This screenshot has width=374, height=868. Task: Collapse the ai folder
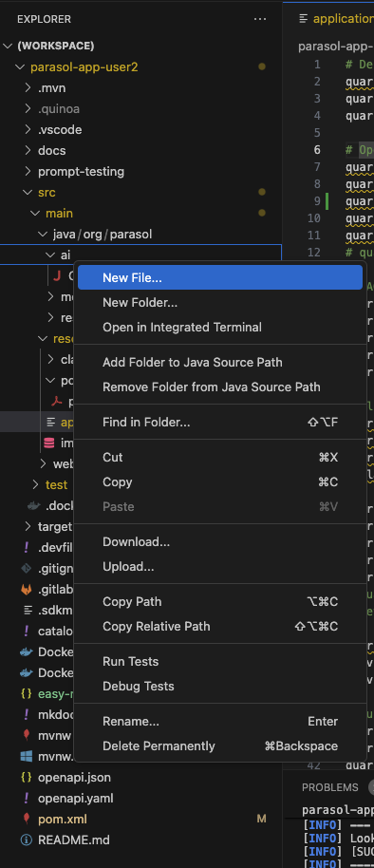pyautogui.click(x=51, y=255)
